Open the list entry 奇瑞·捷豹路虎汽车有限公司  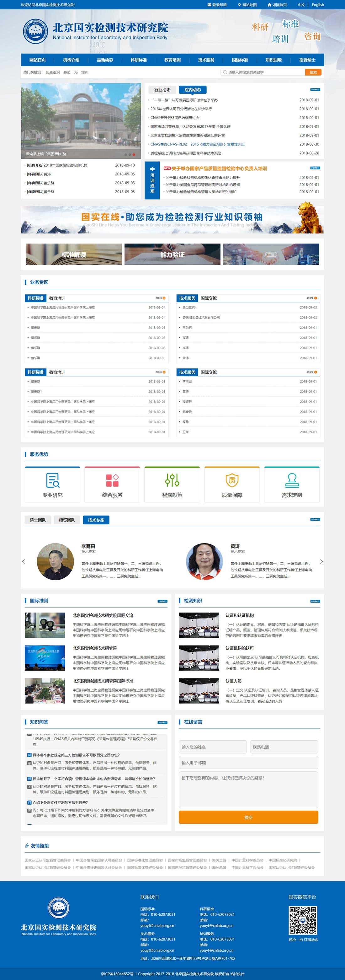[x=201, y=317]
